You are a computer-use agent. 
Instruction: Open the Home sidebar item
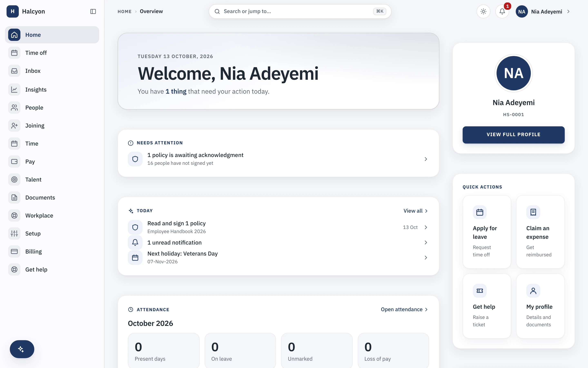(52, 35)
